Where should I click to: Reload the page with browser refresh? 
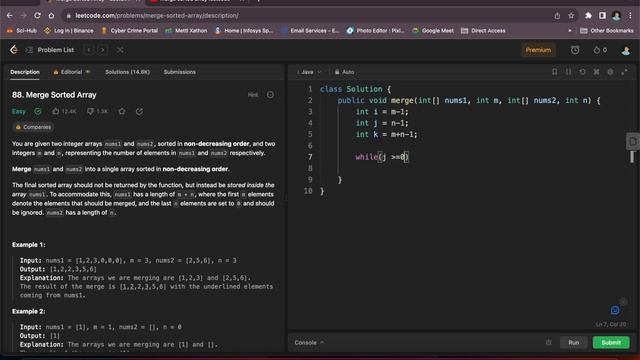[x=37, y=16]
